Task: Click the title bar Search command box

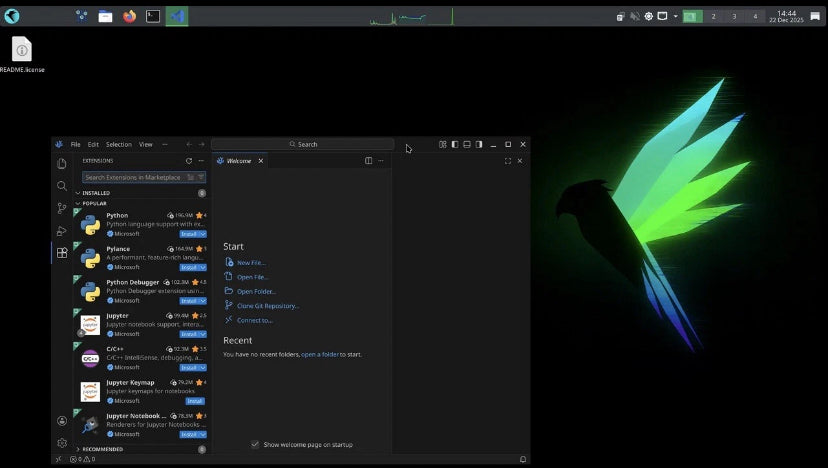Action: tap(303, 144)
